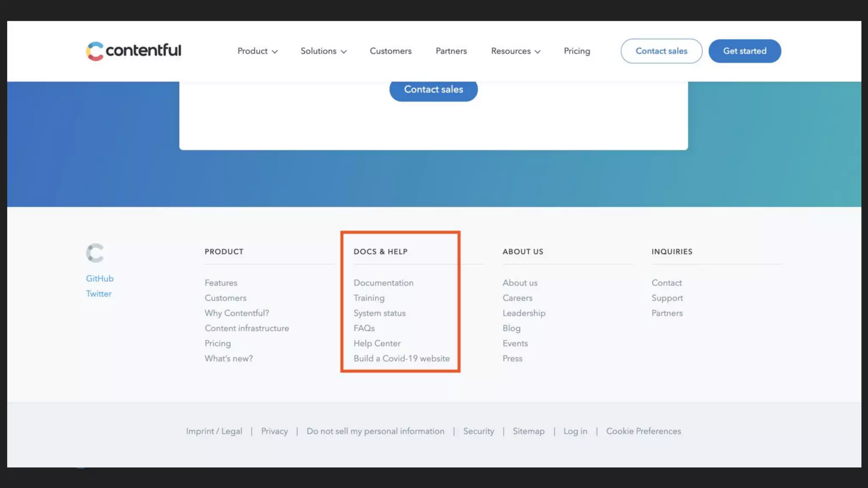Click Support under Inquiries
Viewport: 868px width, 488px height.
click(667, 298)
